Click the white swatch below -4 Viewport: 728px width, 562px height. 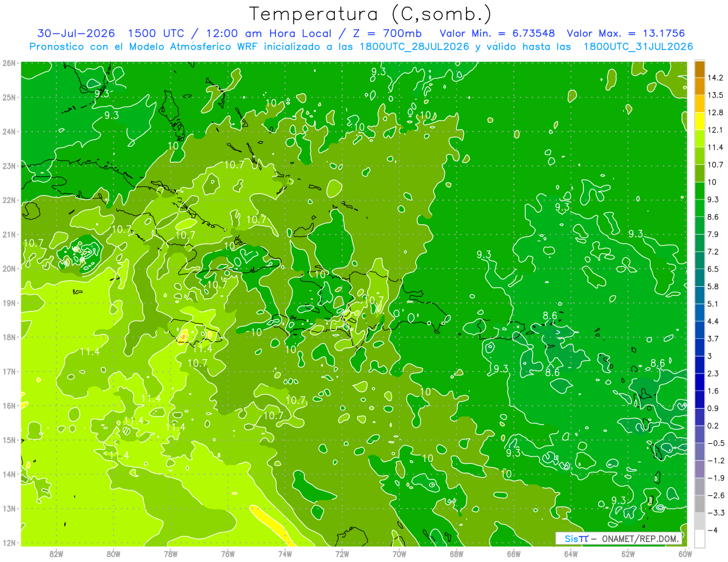tap(699, 538)
